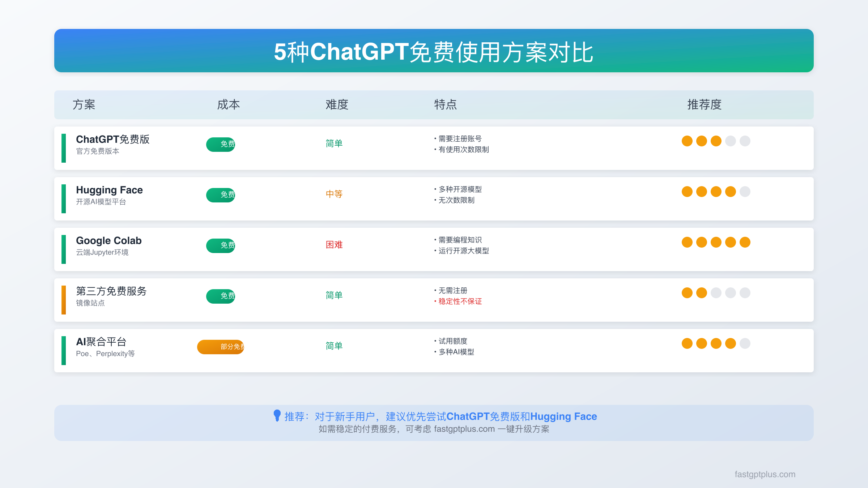Select the fifth rating dot for Google Colab
This screenshot has width=868, height=488.
(x=745, y=242)
